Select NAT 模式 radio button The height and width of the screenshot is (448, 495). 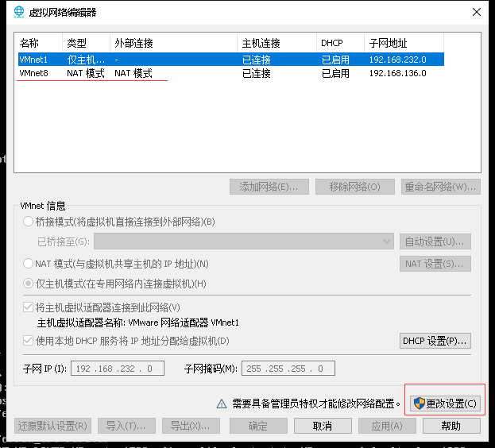click(x=28, y=263)
